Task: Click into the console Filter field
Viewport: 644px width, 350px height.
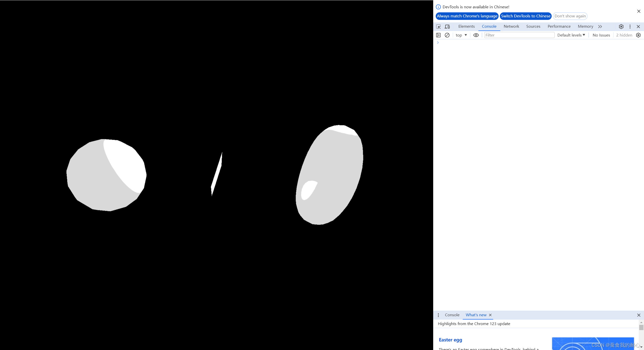Action: coord(519,35)
